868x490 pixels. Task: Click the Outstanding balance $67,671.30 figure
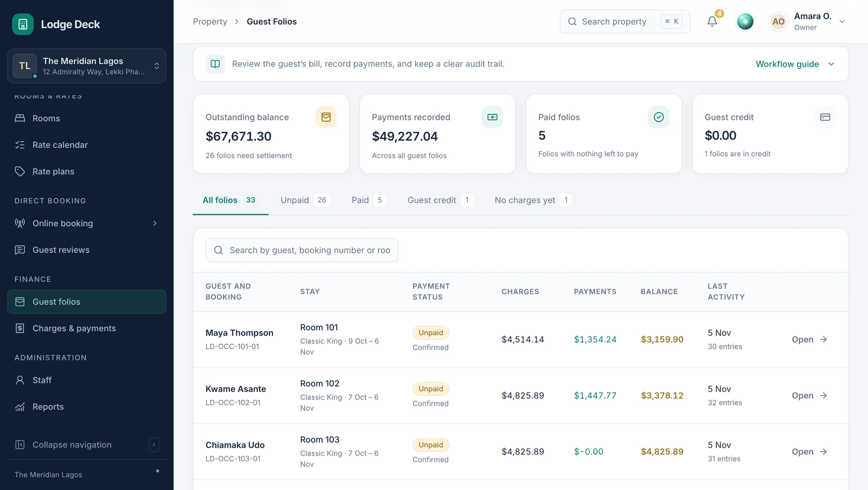tap(239, 136)
